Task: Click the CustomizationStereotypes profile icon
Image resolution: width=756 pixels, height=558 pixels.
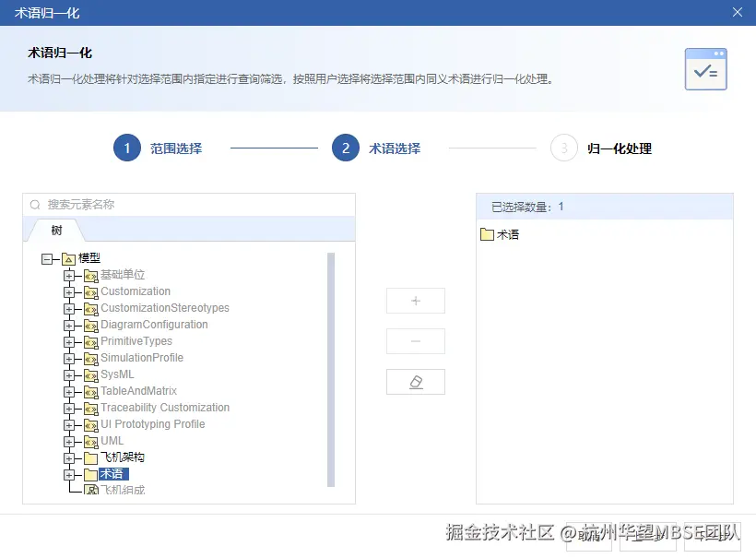Action: 90,309
